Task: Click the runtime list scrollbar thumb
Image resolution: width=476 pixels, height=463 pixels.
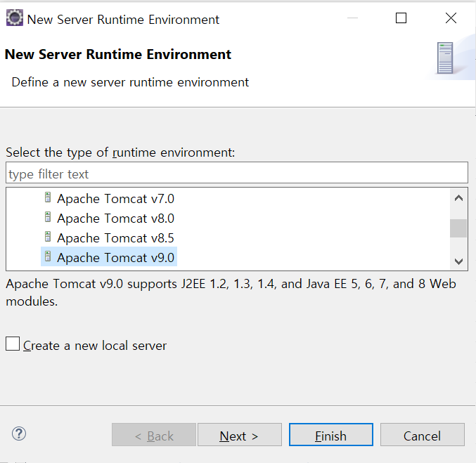Action: tap(458, 228)
